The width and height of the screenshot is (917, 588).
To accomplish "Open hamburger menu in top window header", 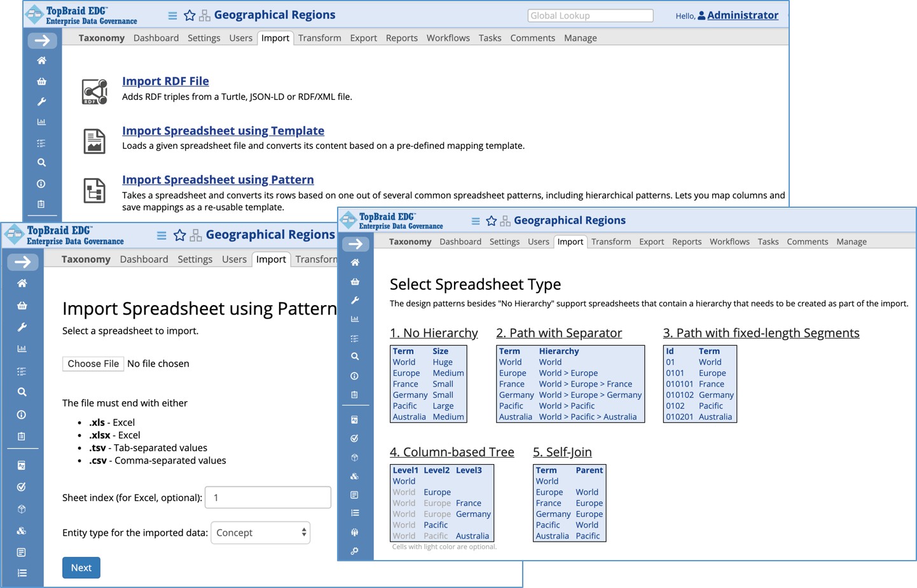I will (x=172, y=15).
